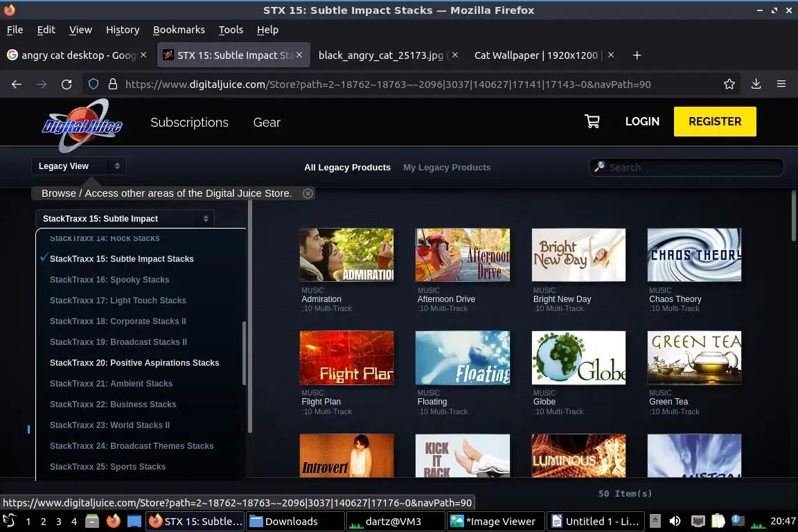
Task: Switch to workspace 2
Action: pyautogui.click(x=43, y=522)
